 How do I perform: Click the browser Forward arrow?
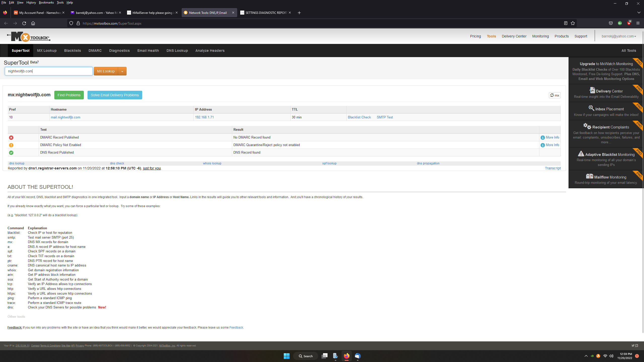pos(15,23)
